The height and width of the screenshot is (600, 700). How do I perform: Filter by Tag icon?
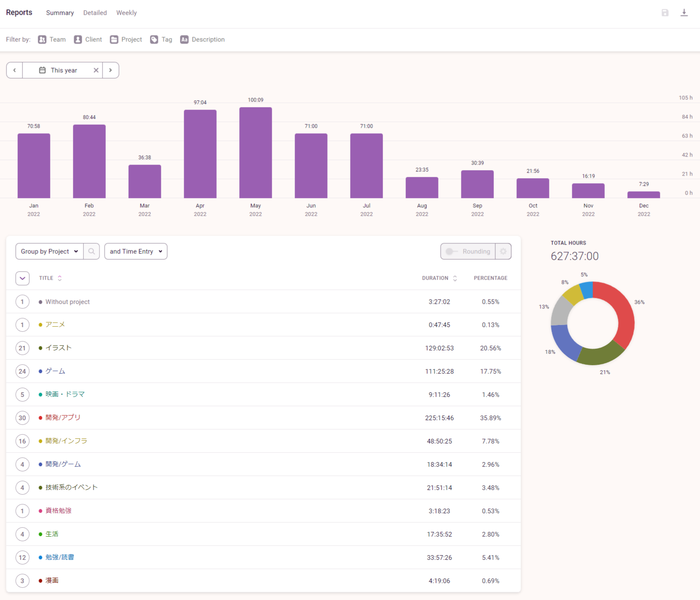pos(154,39)
